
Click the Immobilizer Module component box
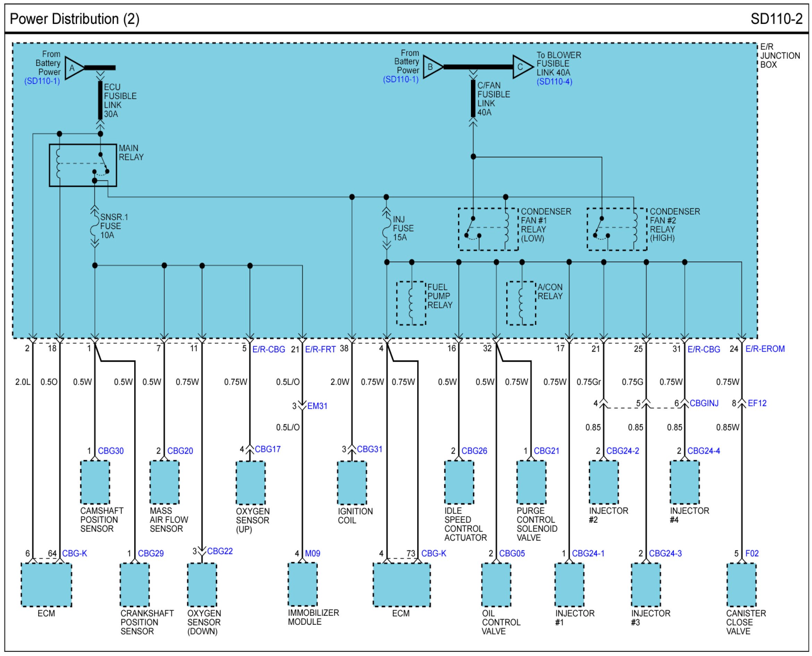[302, 584]
